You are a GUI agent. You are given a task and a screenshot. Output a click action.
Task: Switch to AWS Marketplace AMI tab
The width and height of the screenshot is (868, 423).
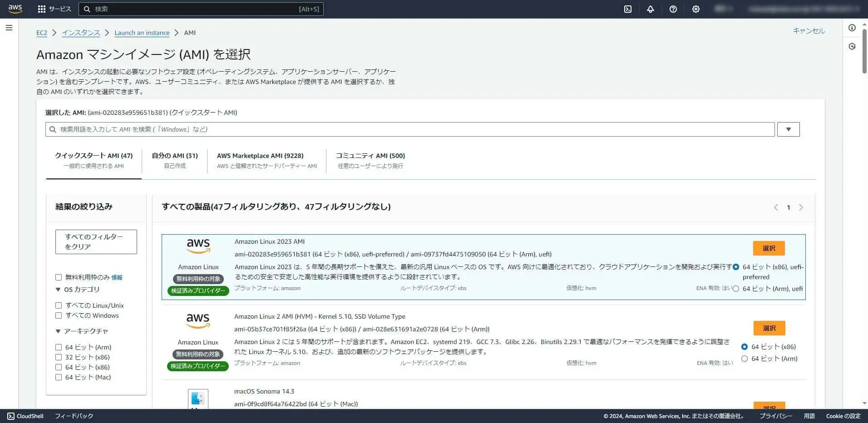pos(267,161)
